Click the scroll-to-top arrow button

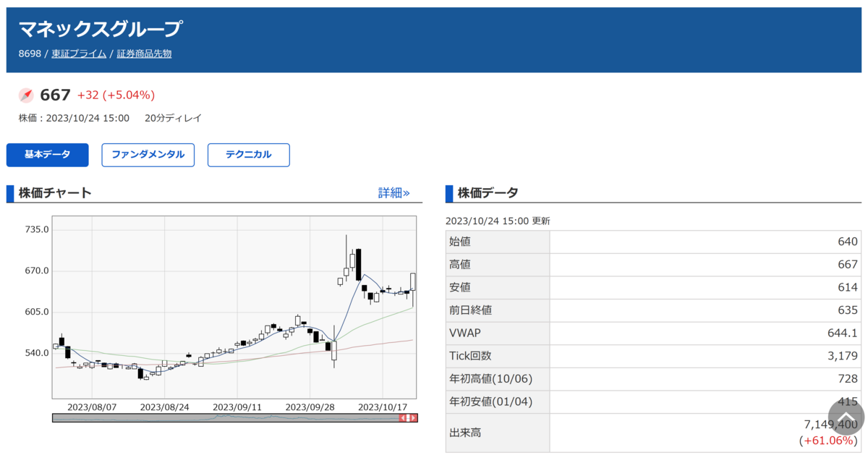click(x=846, y=417)
